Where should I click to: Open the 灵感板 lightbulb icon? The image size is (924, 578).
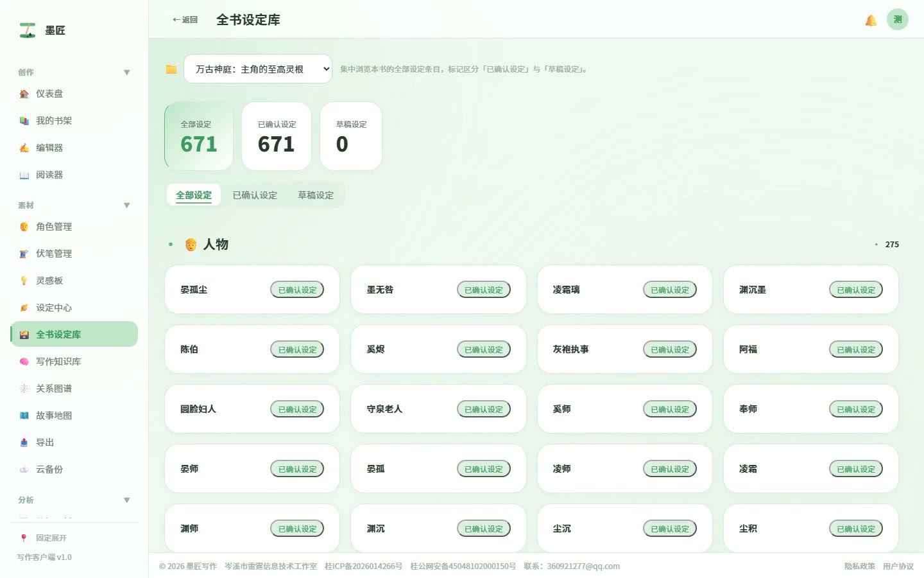point(24,281)
